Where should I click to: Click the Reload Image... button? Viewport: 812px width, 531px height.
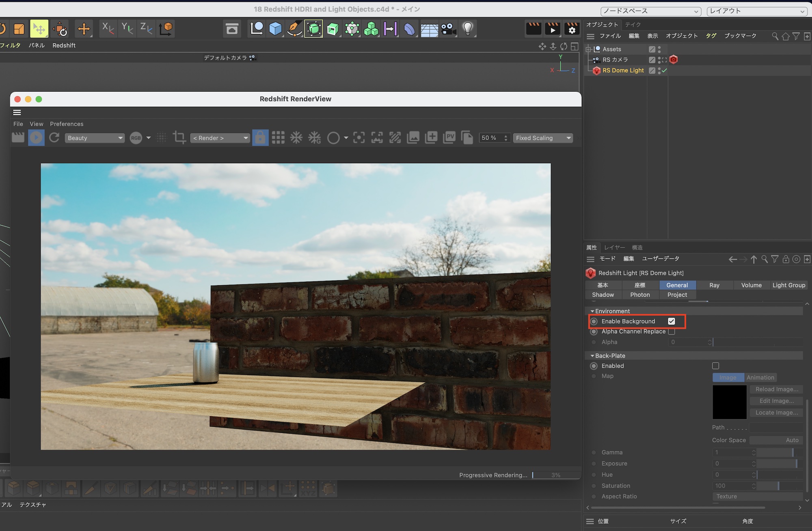776,389
